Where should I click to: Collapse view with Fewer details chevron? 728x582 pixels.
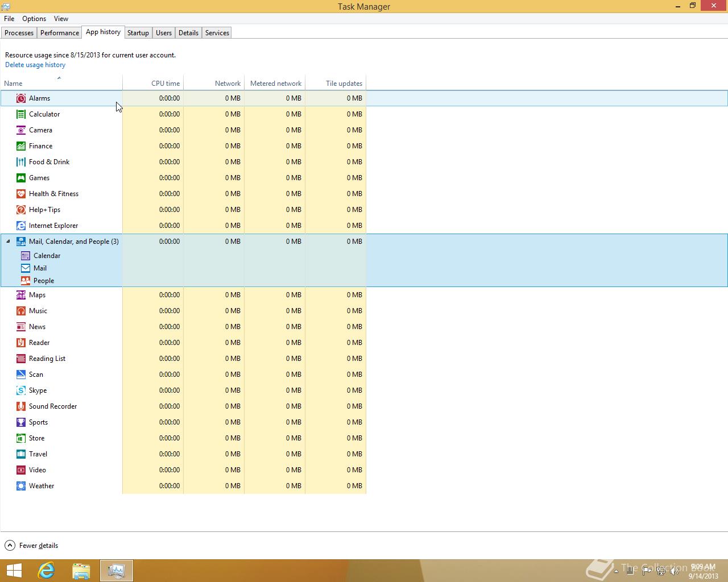tap(10, 546)
